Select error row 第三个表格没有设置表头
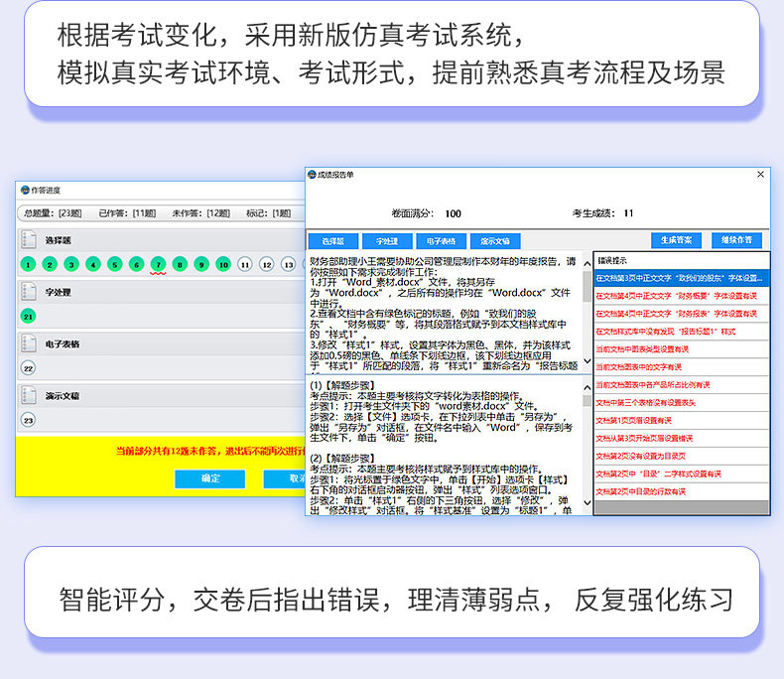The height and width of the screenshot is (679, 784). [681, 402]
